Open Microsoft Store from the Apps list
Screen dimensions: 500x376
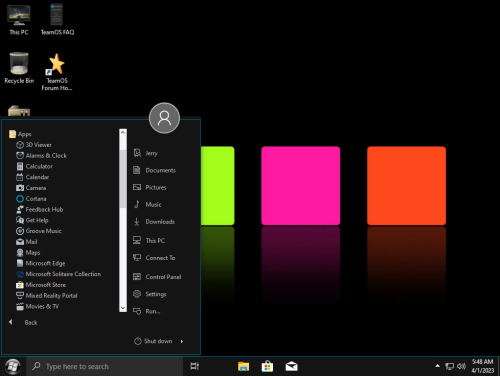pos(41,285)
